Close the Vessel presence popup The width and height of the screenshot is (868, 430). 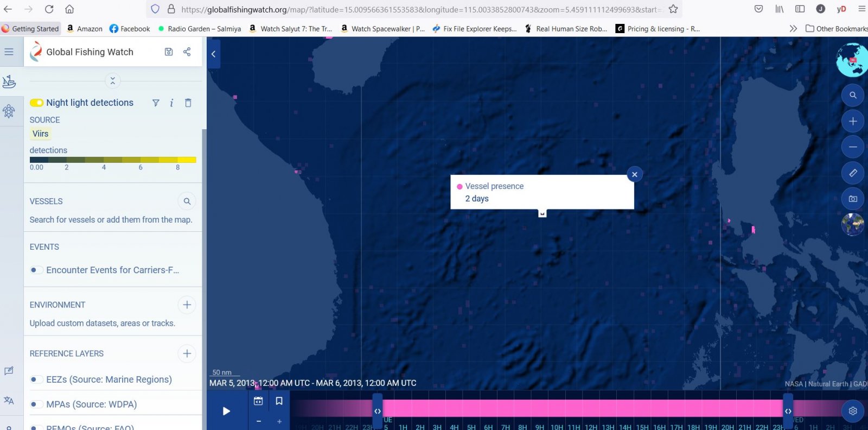634,174
